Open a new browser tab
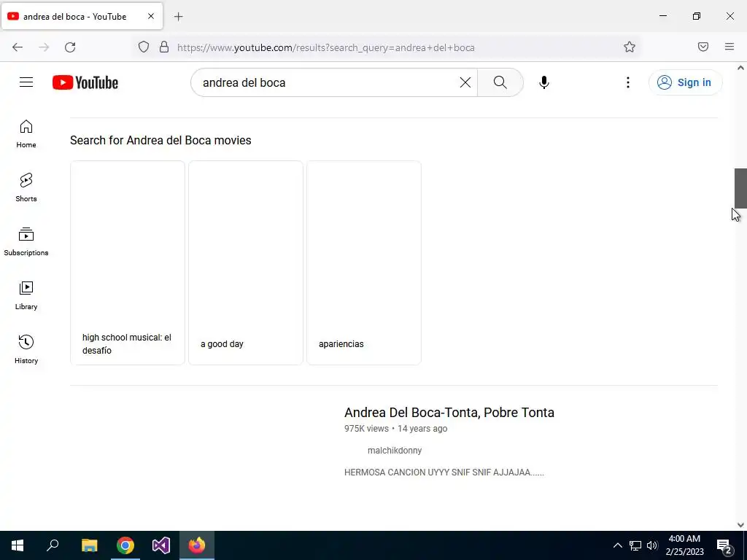This screenshot has width=747, height=560. coord(178,17)
